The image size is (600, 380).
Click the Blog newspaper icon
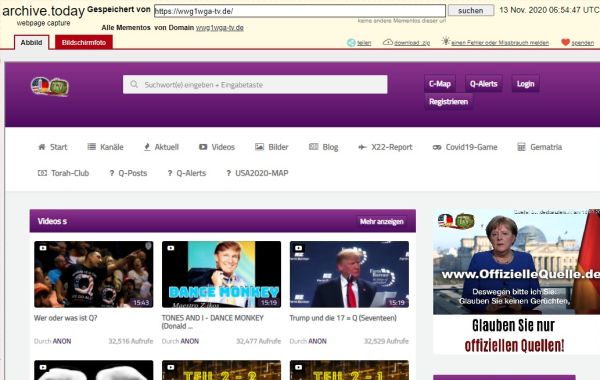click(x=313, y=147)
